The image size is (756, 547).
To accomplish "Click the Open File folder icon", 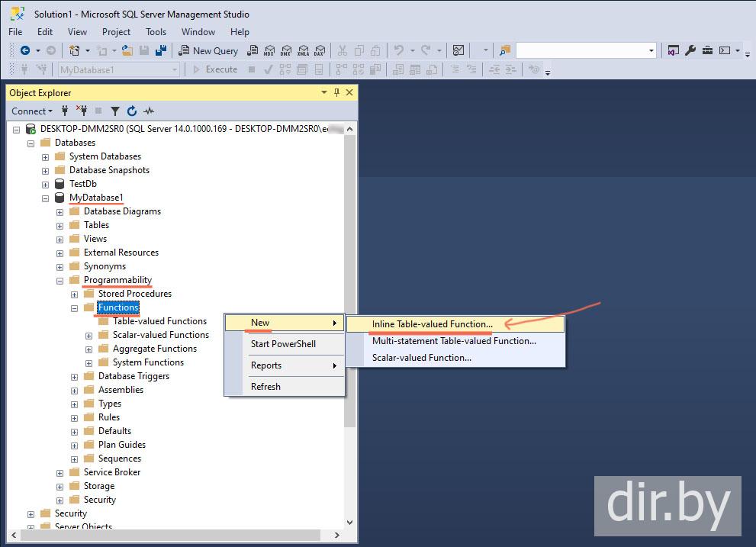I will [x=127, y=50].
